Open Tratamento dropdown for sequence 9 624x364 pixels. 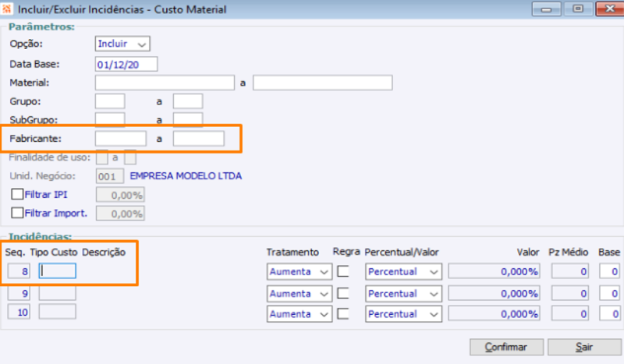coord(300,294)
